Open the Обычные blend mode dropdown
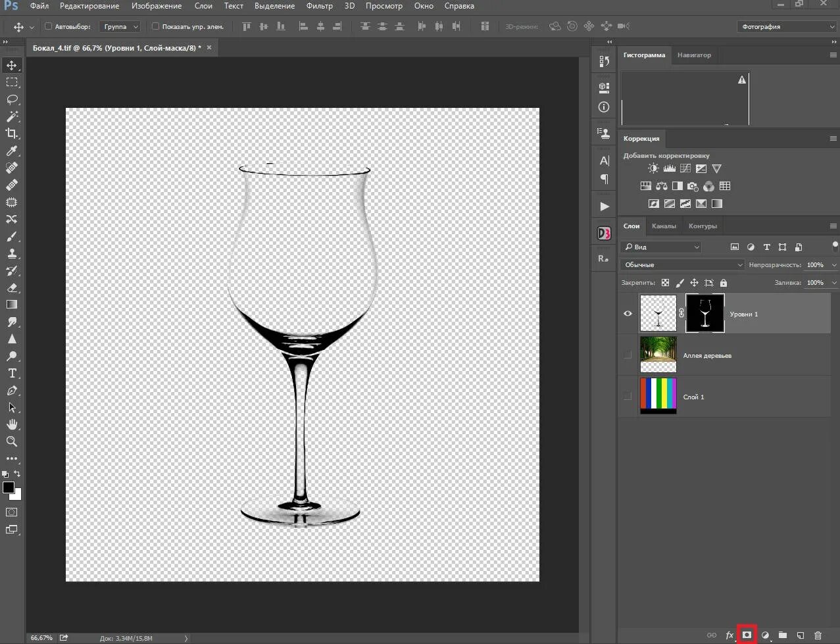840x644 pixels. pos(682,264)
